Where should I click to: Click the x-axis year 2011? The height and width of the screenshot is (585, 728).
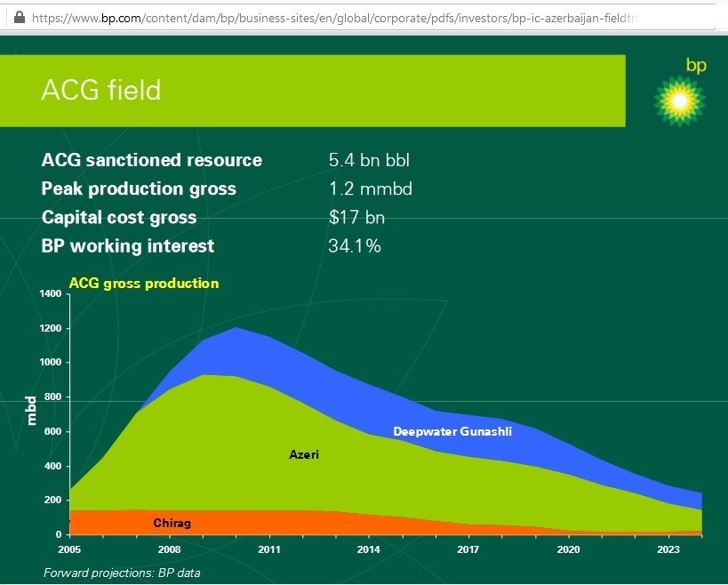coord(269,549)
